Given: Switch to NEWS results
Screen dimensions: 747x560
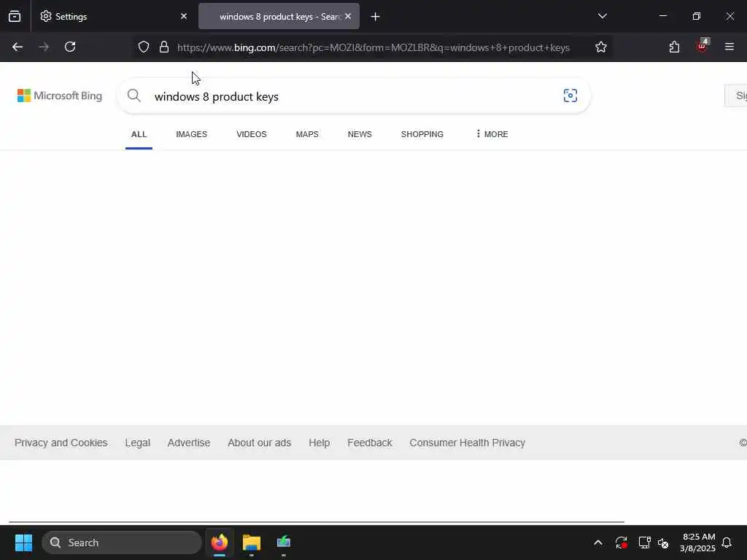Looking at the screenshot, I should click(x=360, y=134).
